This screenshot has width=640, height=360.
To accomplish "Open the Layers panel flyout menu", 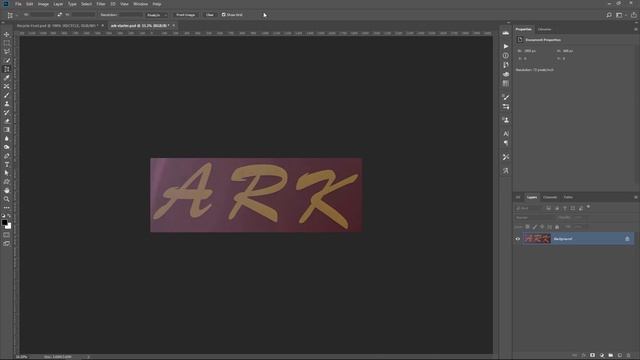I will (x=636, y=197).
